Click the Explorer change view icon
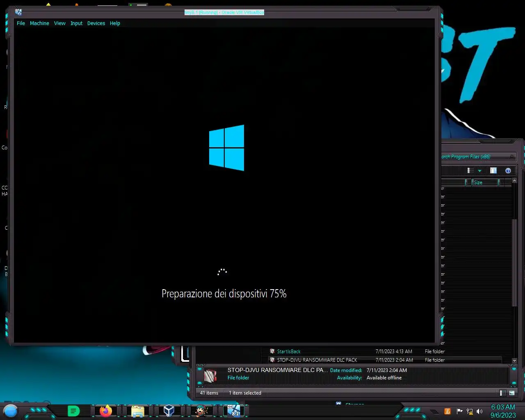The height and width of the screenshot is (420, 525). point(470,171)
